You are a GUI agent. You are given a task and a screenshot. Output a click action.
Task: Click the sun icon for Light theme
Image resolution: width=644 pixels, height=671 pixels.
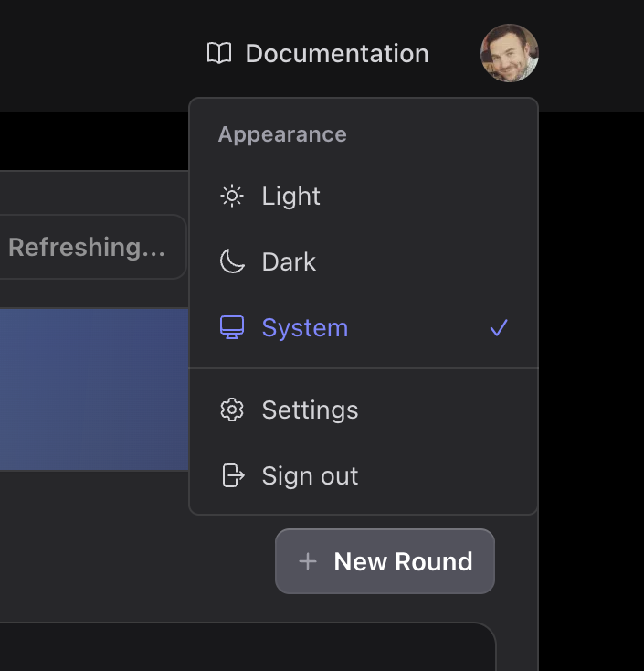[232, 197]
